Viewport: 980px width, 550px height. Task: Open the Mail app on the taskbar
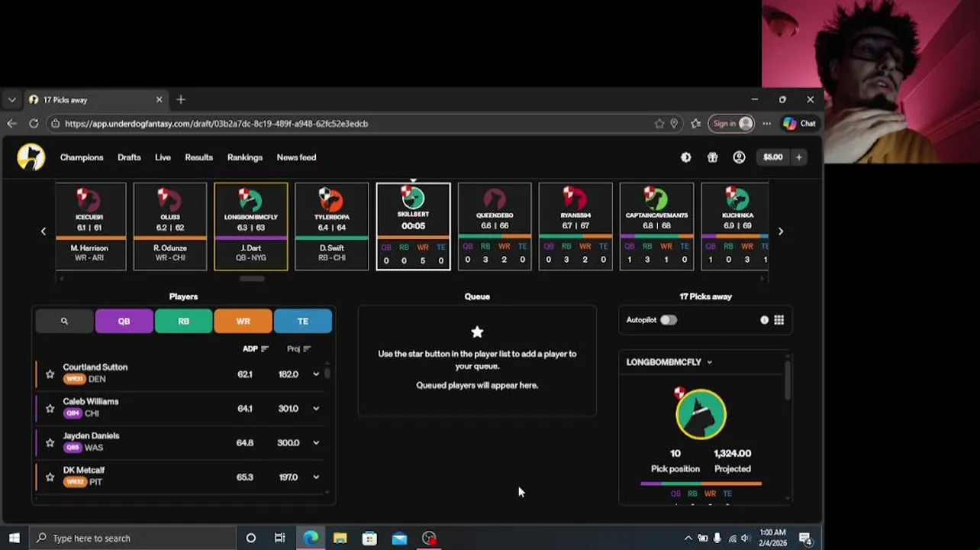pos(399,538)
